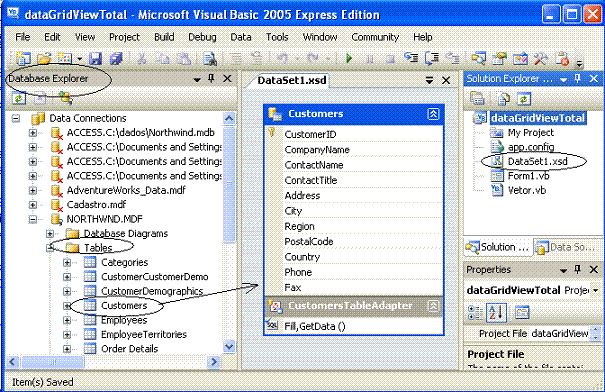
Task: Click Connect to Database icon in Database Explorer
Action: click(x=66, y=98)
